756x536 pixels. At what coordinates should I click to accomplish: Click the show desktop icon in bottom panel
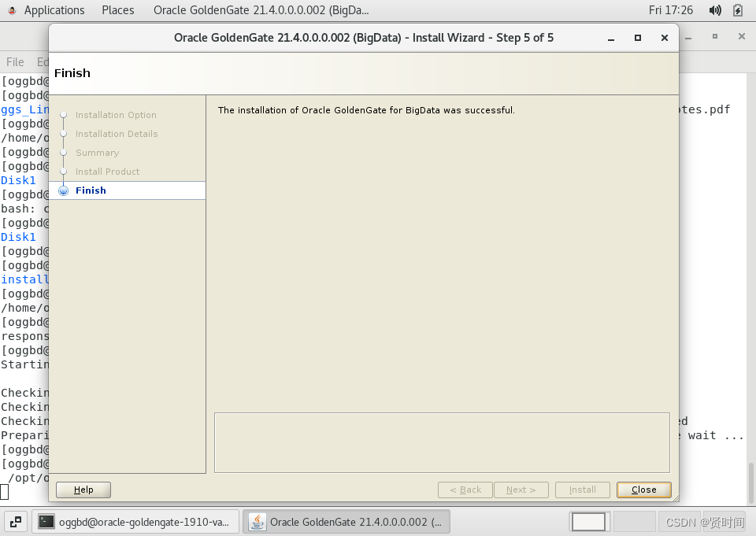16,522
